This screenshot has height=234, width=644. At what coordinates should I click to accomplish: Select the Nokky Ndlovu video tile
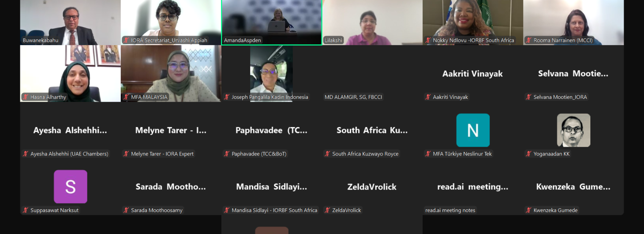click(x=473, y=23)
